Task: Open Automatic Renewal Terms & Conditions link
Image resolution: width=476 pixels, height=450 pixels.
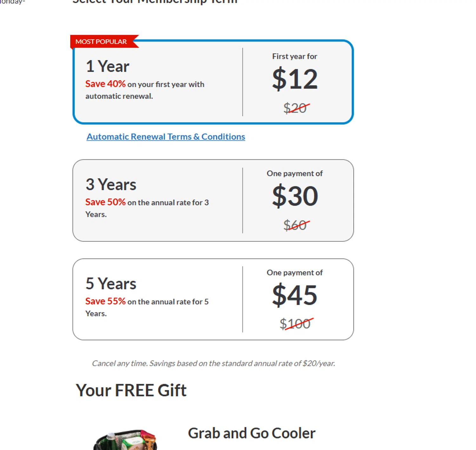Action: point(166,137)
